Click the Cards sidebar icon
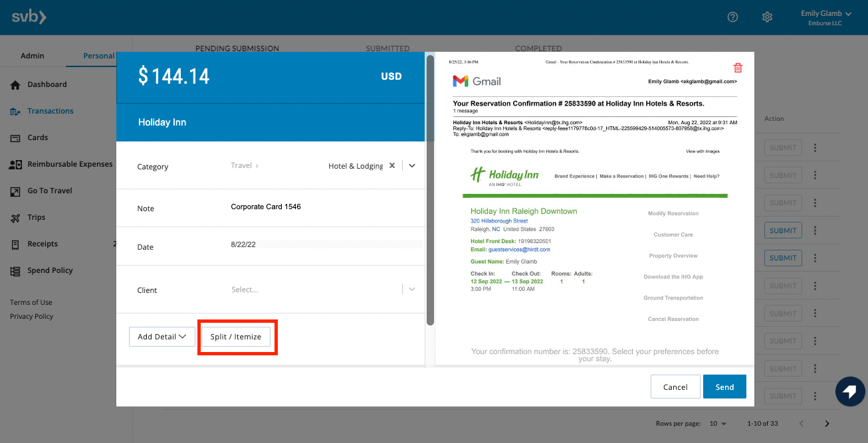Viewport: 868px width, 443px height. pyautogui.click(x=15, y=138)
